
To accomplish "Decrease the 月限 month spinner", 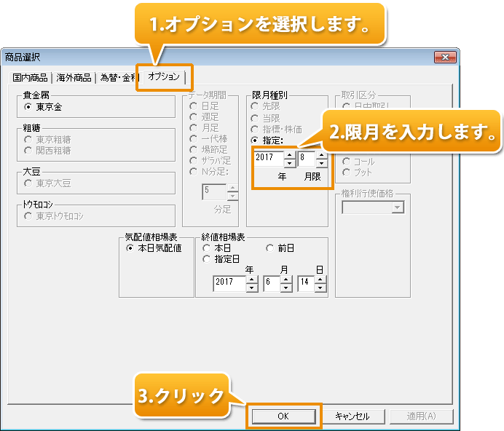I will [321, 162].
